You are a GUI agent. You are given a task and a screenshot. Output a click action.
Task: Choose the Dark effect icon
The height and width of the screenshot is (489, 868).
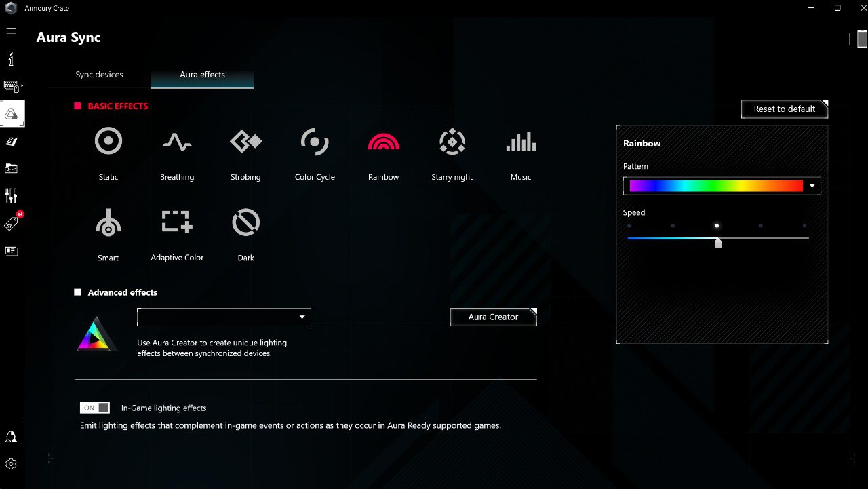coord(246,222)
